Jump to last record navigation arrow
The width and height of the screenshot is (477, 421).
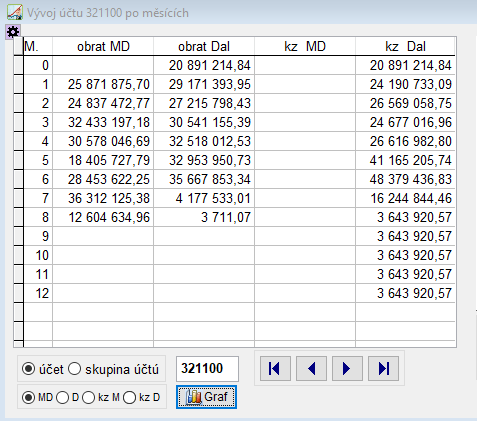click(x=383, y=369)
